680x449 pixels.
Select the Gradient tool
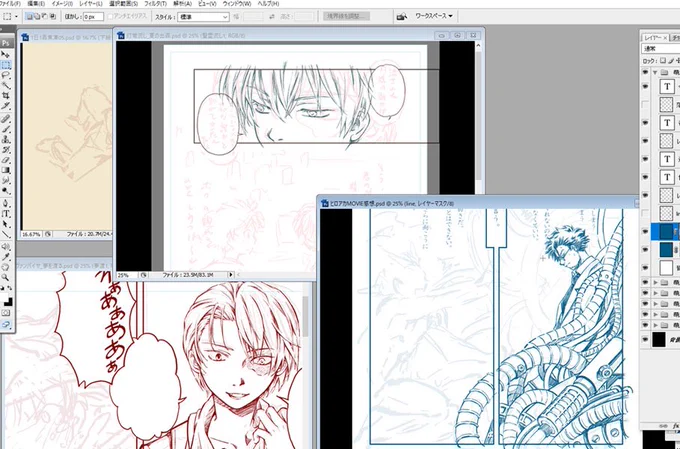pos(6,170)
